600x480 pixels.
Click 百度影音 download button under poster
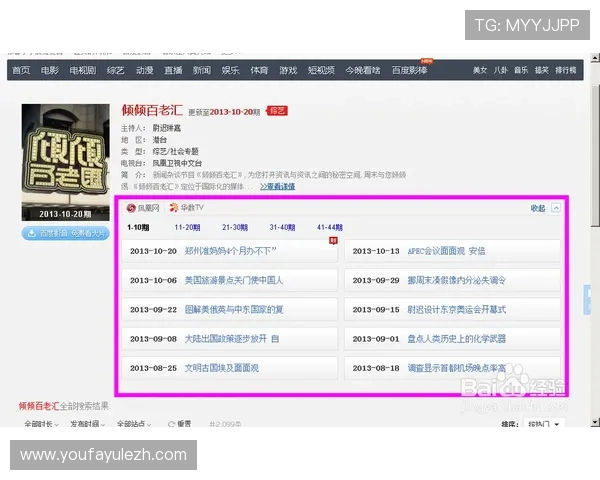click(65, 233)
